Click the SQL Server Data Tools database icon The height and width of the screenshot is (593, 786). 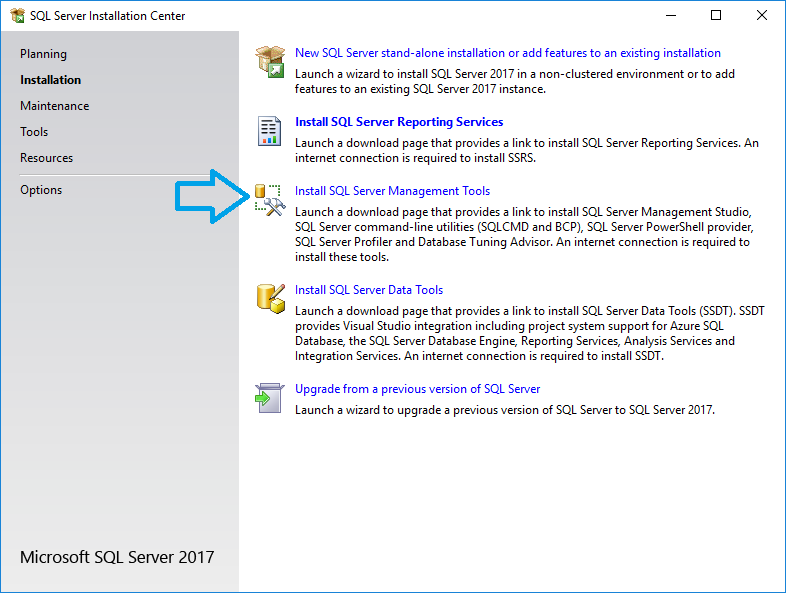coord(270,298)
